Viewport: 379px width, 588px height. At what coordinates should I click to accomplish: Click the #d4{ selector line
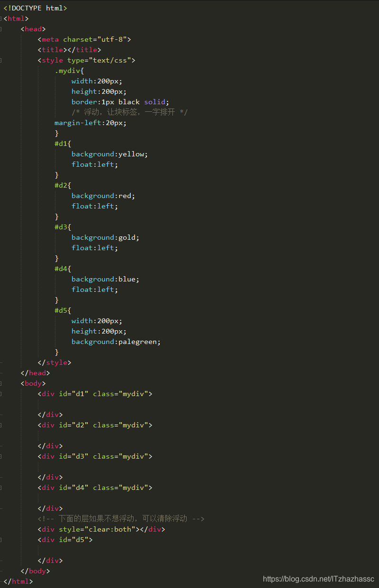click(x=63, y=269)
